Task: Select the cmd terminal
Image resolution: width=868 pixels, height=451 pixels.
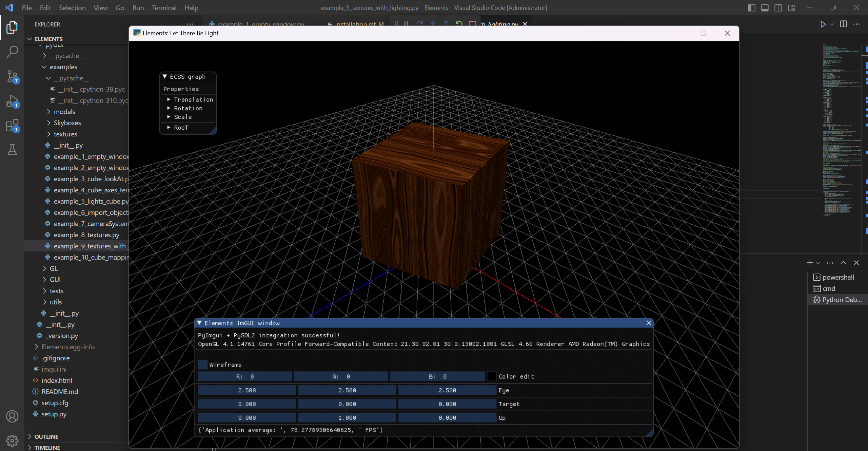Action: click(837, 288)
